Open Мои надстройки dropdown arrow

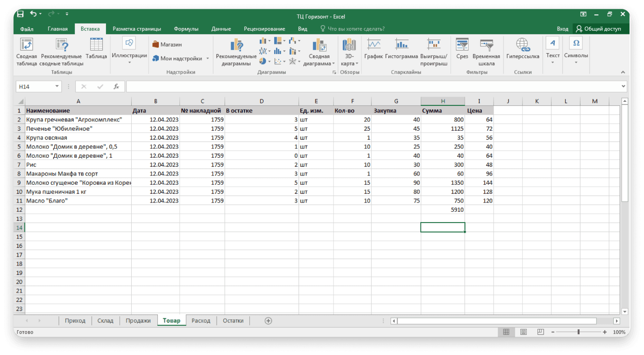point(208,58)
